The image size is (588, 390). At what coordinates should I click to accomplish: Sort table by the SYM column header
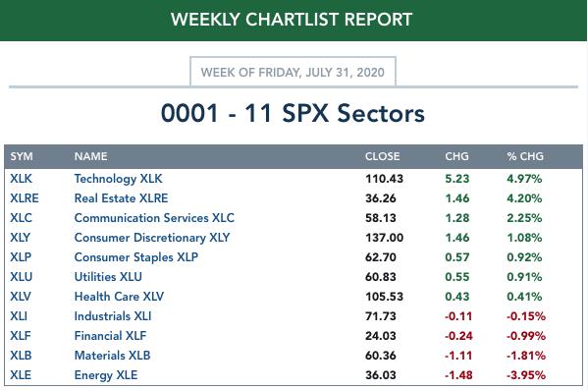pyautogui.click(x=22, y=156)
